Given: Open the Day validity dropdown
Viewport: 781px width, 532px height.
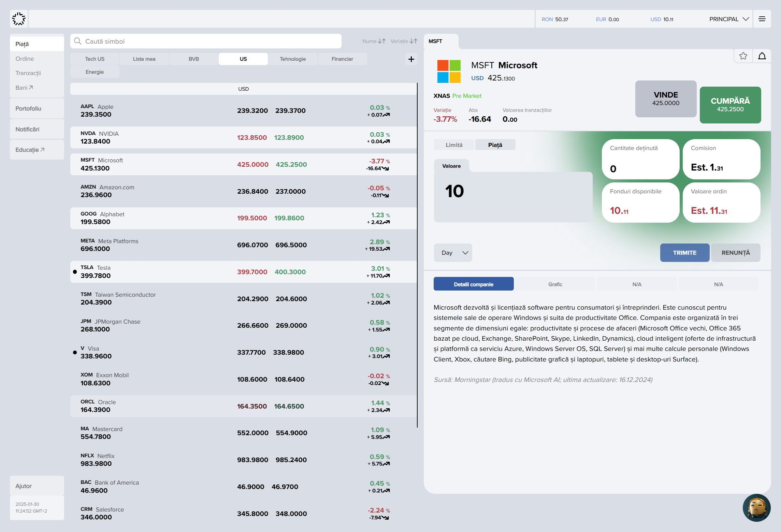Looking at the screenshot, I should tap(453, 253).
